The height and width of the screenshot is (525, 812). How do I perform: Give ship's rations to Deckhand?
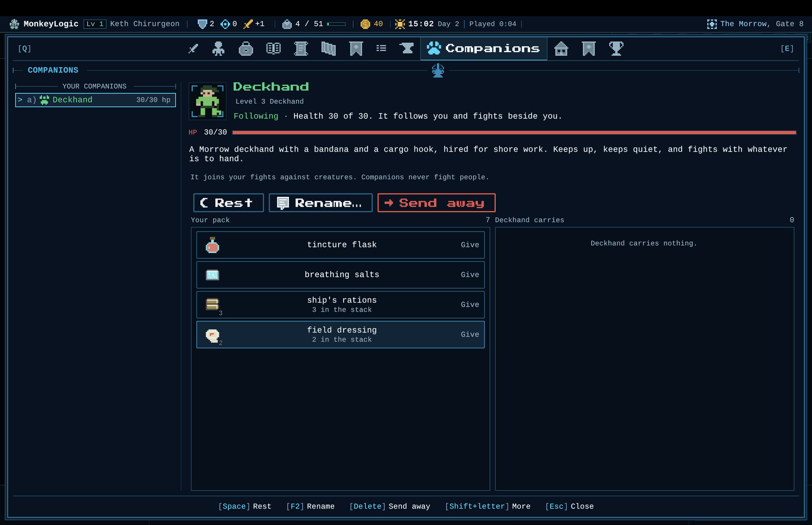pyautogui.click(x=470, y=305)
